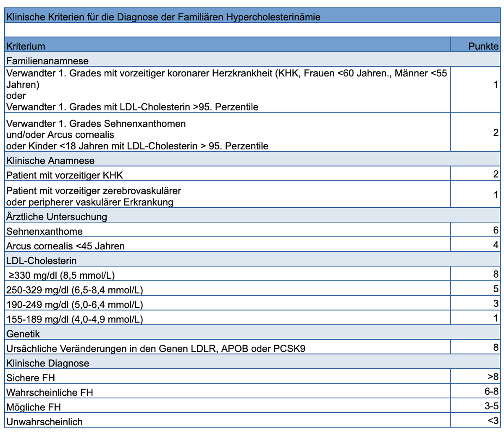Viewport: 504px width, 437px height.
Task: Click the 'Sichere FH' diagnosis cell
Action: click(31, 378)
